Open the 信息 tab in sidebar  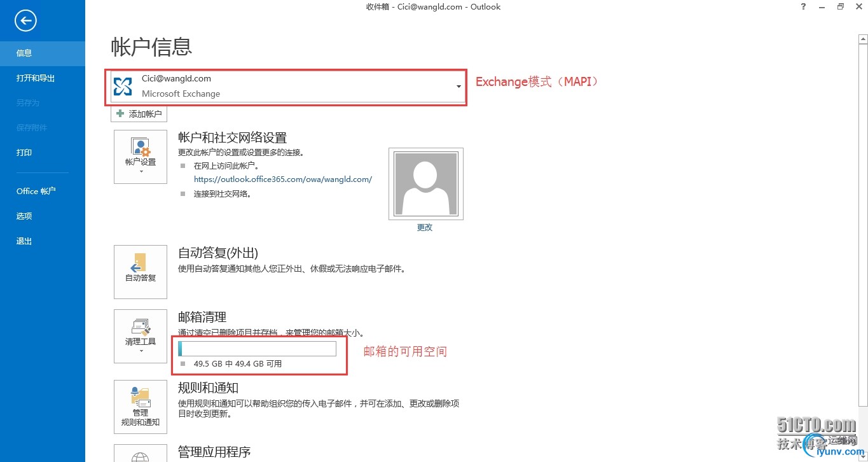(x=43, y=53)
